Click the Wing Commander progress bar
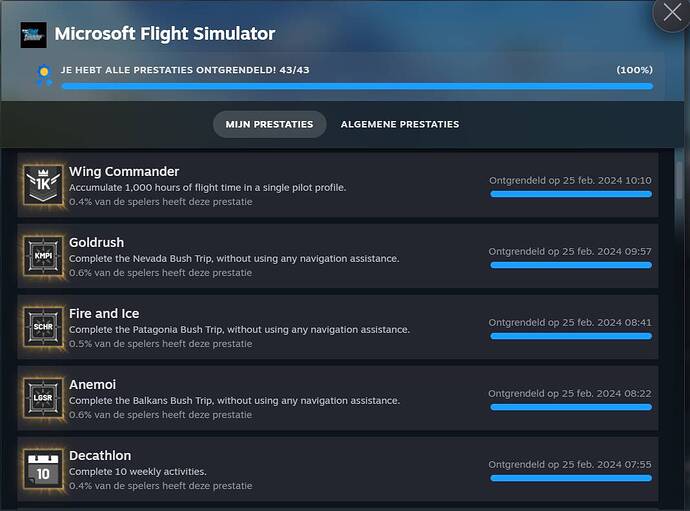Screen dimensions: 690x511 pos(570,194)
